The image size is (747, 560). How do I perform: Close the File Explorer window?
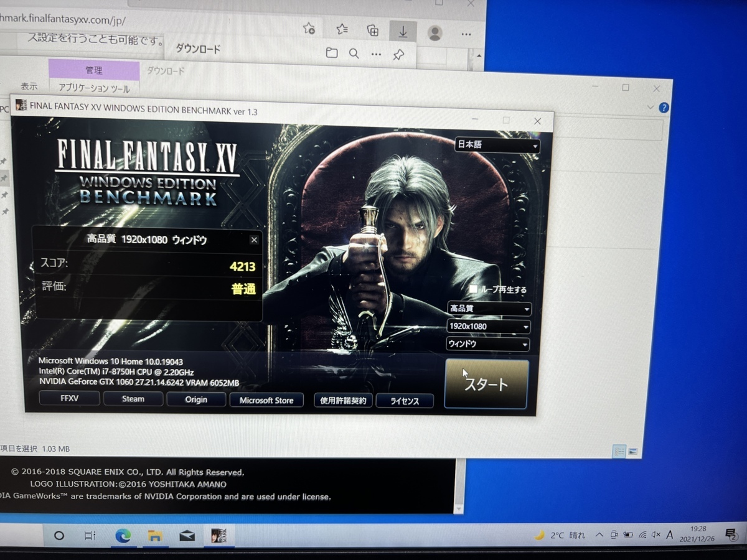(657, 89)
